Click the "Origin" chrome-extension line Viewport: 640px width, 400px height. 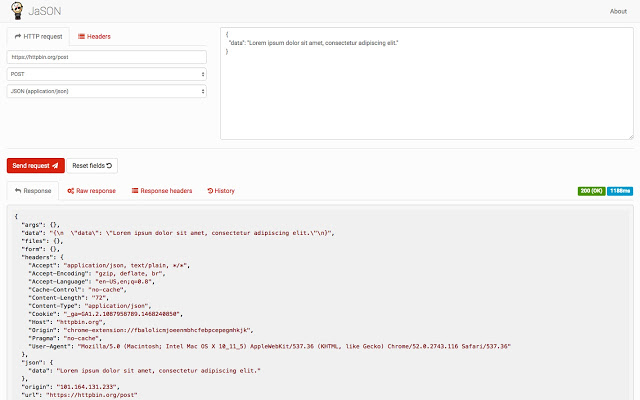pyautogui.click(x=141, y=330)
